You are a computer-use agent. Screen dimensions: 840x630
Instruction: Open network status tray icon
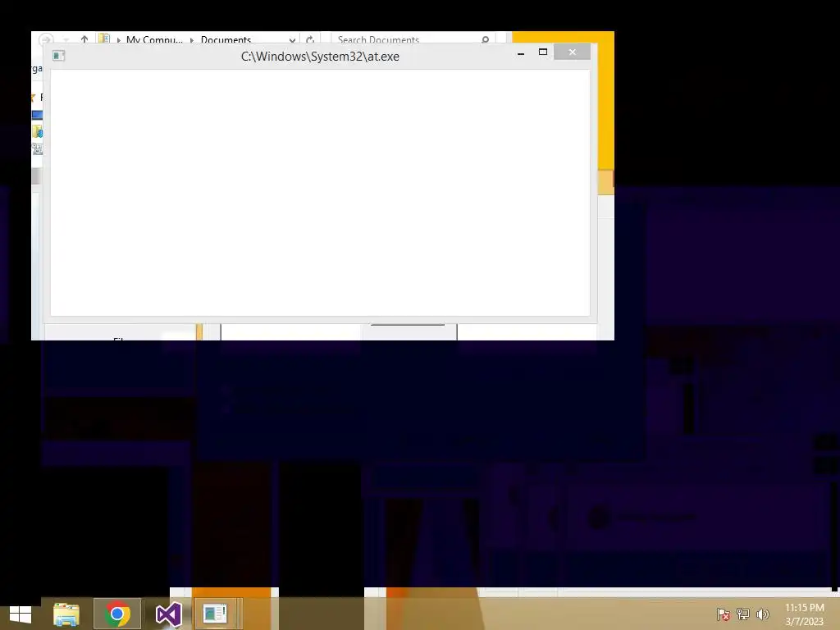point(742,614)
